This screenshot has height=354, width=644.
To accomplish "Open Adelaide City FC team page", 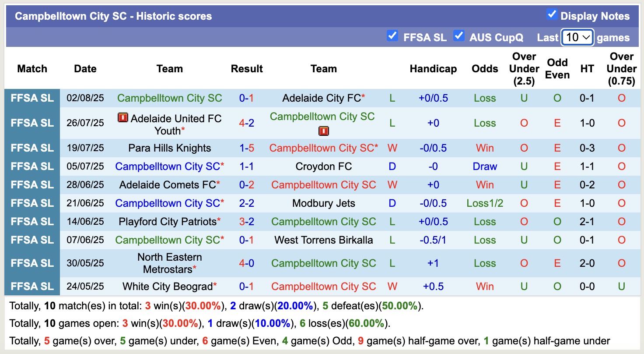I will tap(322, 98).
